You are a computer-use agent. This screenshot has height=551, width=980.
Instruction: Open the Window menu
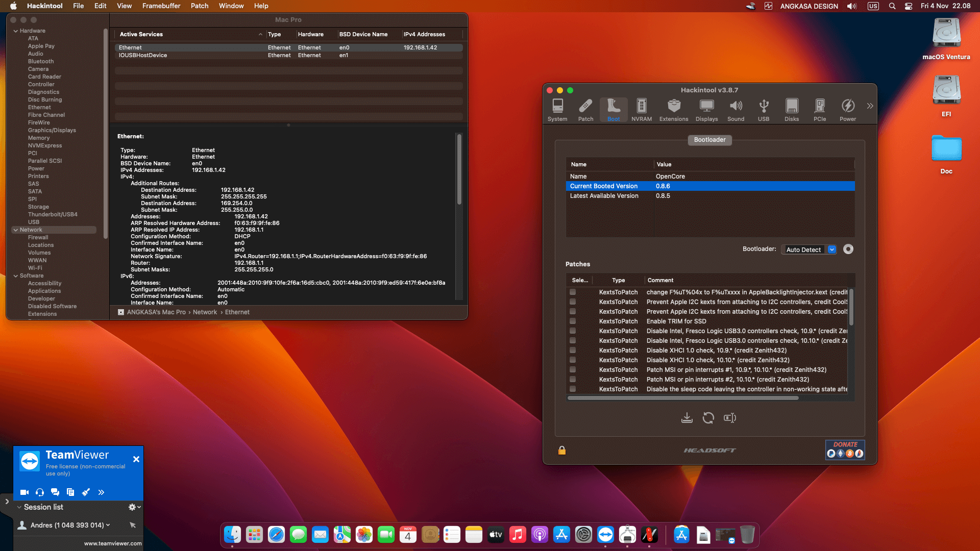[231, 6]
